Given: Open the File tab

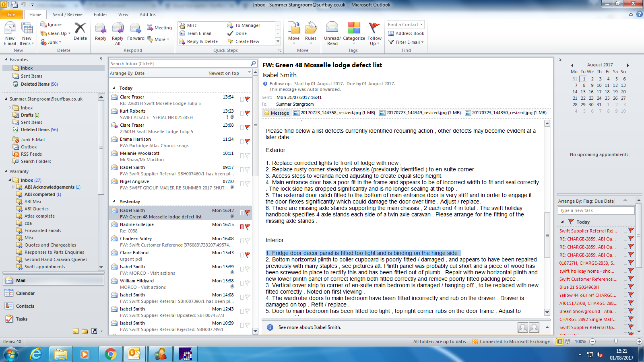Looking at the screenshot, I should tap(11, 14).
